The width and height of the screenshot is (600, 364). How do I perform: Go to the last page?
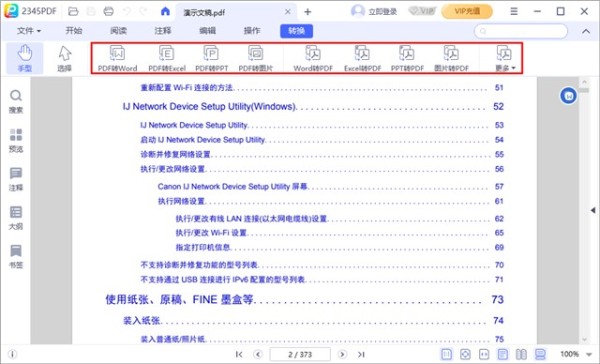[361, 354]
